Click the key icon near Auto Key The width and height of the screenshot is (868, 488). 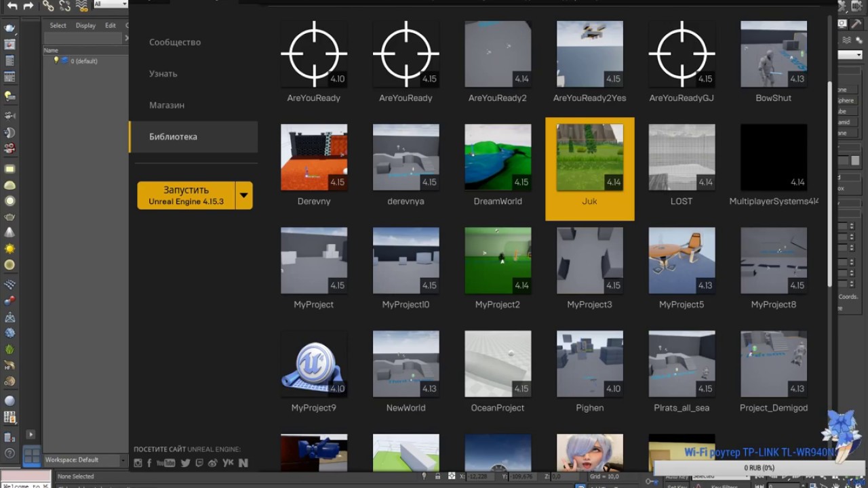coord(651,481)
